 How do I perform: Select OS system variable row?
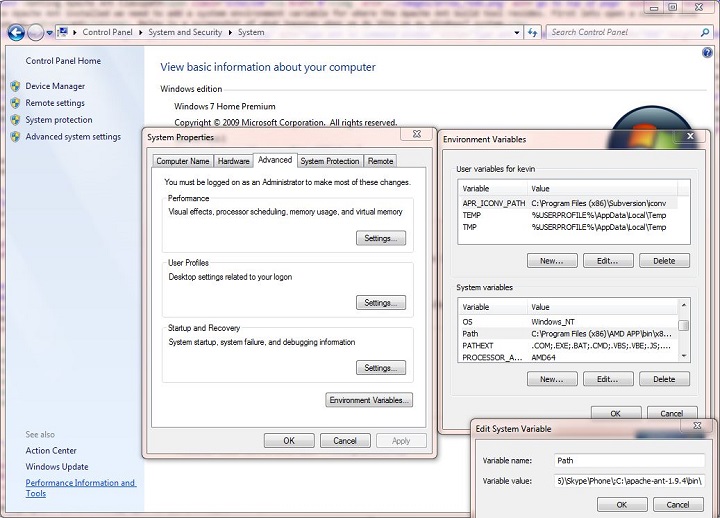pyautogui.click(x=568, y=321)
